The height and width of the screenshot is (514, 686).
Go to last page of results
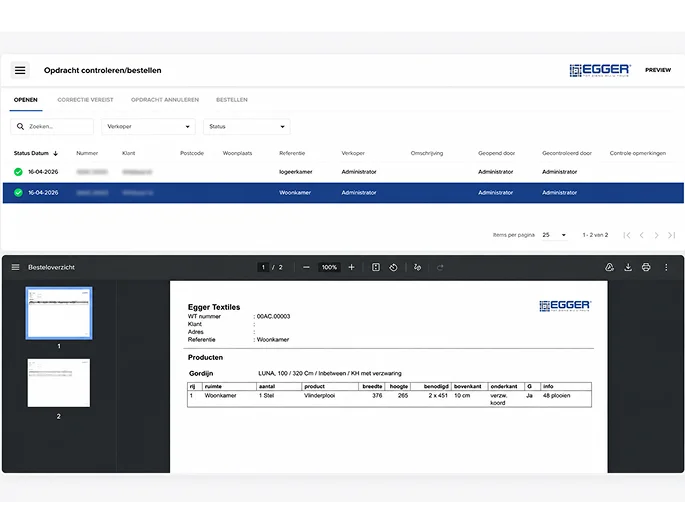pyautogui.click(x=672, y=235)
